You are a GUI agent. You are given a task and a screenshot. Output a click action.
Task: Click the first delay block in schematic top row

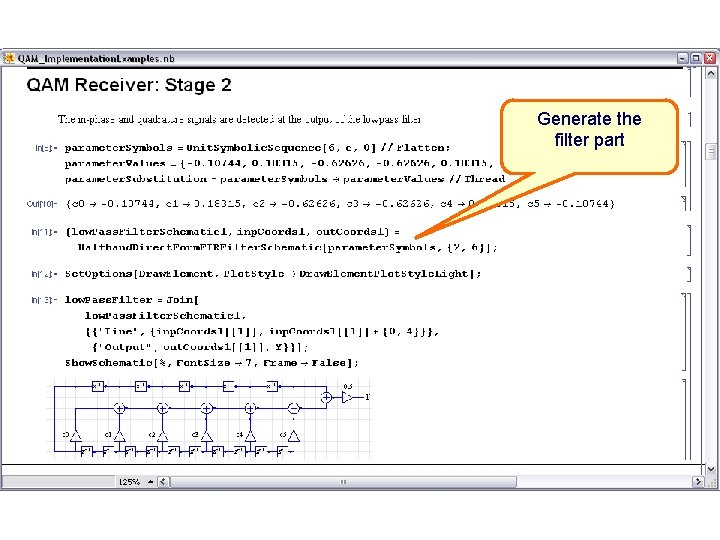pos(98,387)
